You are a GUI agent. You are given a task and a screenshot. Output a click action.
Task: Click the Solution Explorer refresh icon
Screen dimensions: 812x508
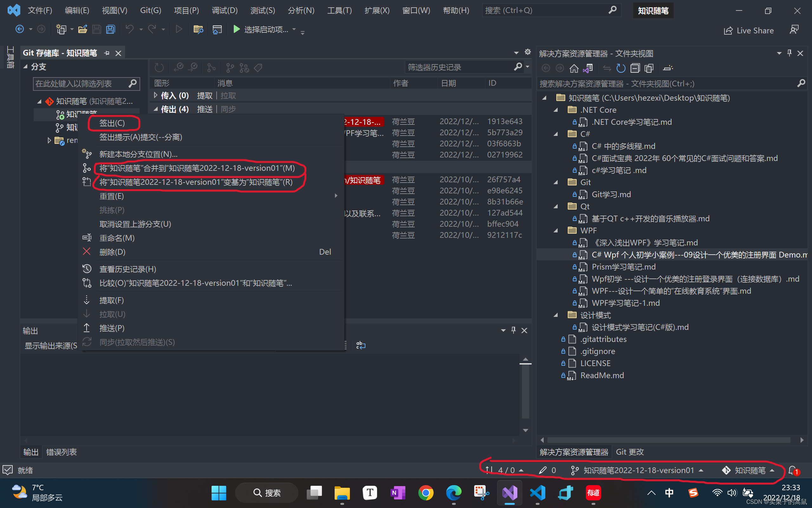pyautogui.click(x=621, y=68)
